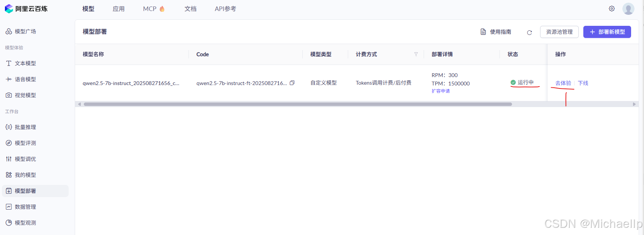Click the TPM: 1500000 value

coord(451,84)
